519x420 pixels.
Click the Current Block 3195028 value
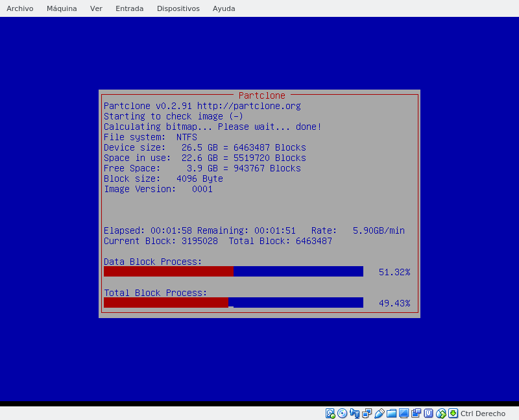[200, 241]
